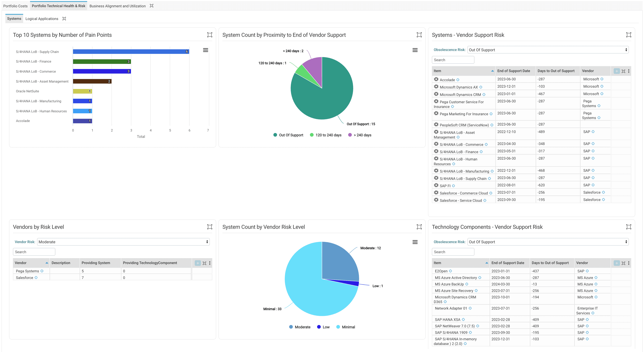Click the Oracle NetSuite bar
Screen dimensions: 644x352
point(83,91)
